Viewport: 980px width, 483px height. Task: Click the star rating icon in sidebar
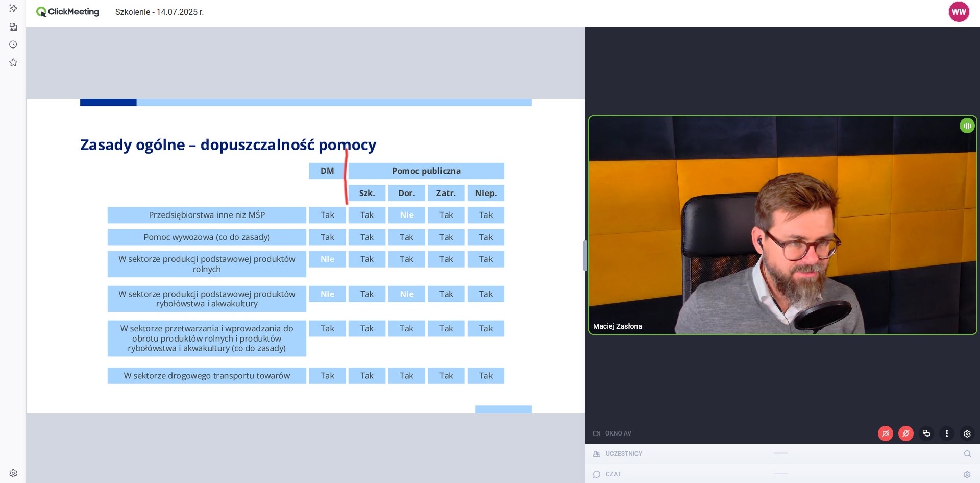13,62
